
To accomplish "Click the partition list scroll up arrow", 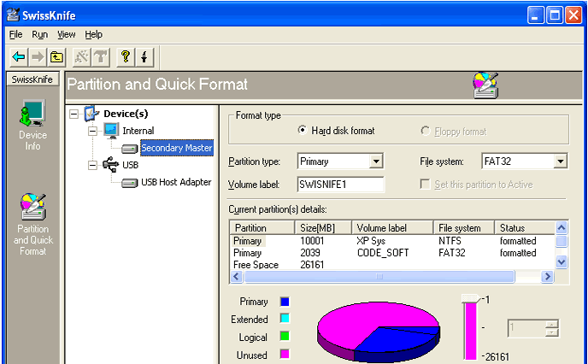I will [561, 227].
